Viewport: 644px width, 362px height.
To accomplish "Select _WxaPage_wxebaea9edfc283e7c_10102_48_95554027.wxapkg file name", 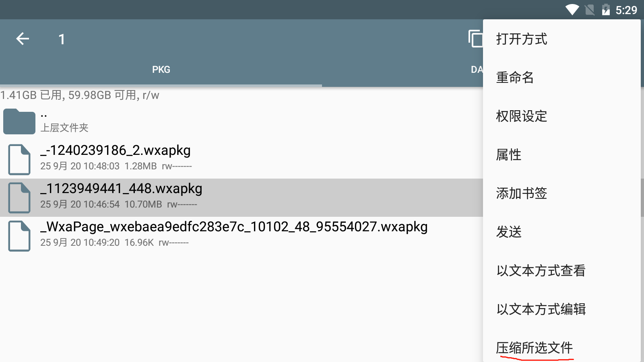I will tap(234, 227).
